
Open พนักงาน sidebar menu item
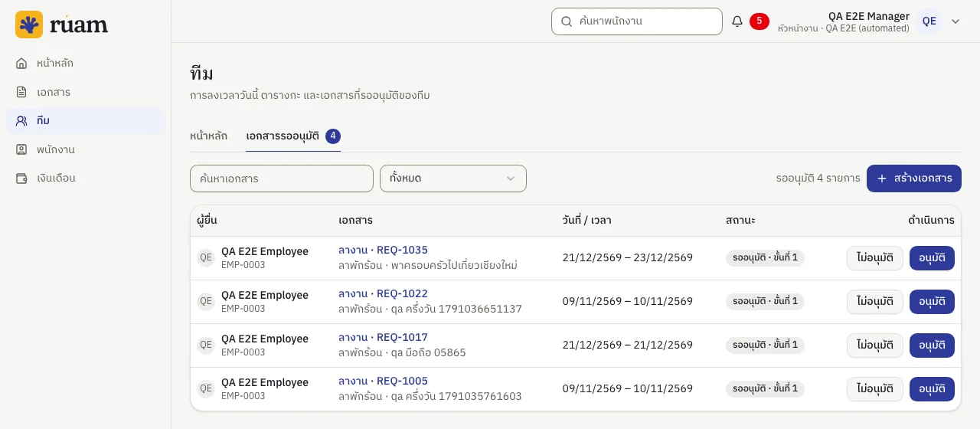click(x=86, y=149)
